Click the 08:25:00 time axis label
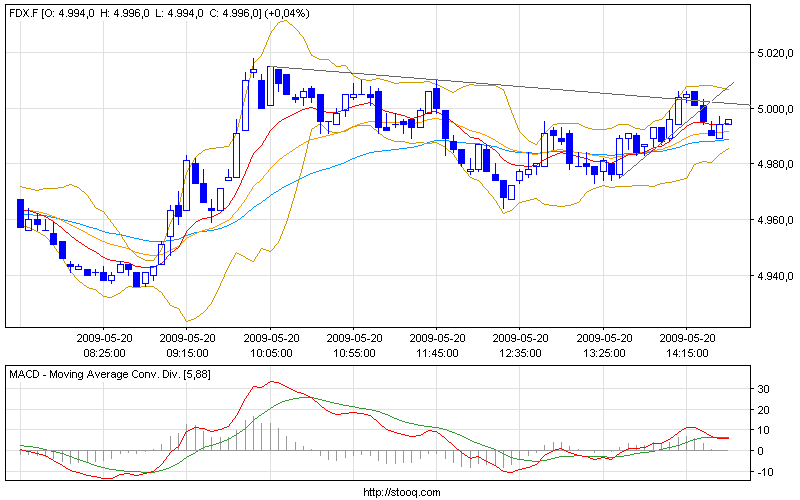The image size is (800, 500). (x=104, y=353)
